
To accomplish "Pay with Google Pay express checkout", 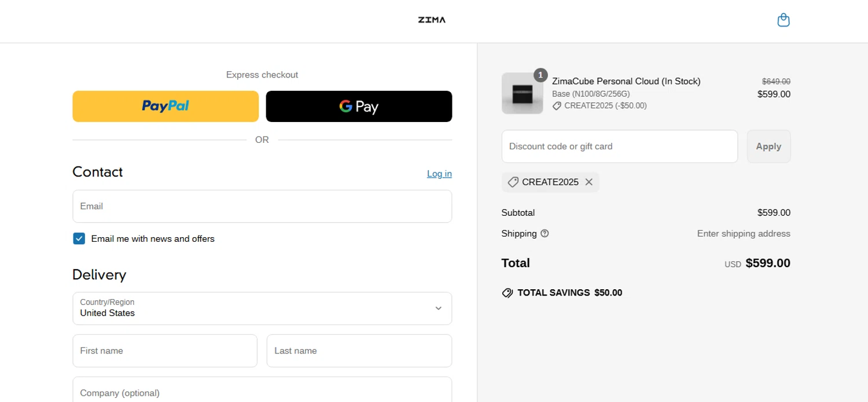I will pyautogui.click(x=359, y=106).
